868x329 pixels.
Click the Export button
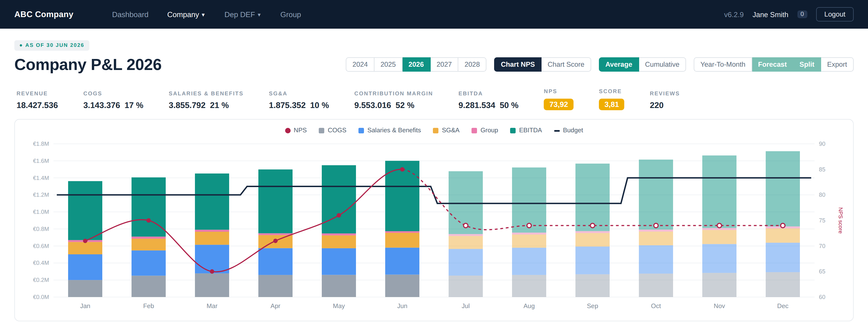click(x=837, y=64)
